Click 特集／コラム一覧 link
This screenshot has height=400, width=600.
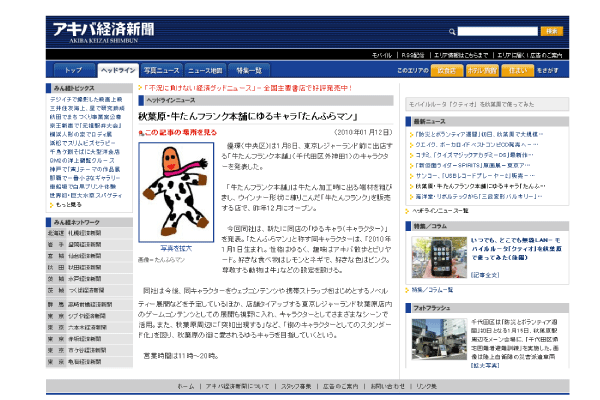[x=432, y=290]
